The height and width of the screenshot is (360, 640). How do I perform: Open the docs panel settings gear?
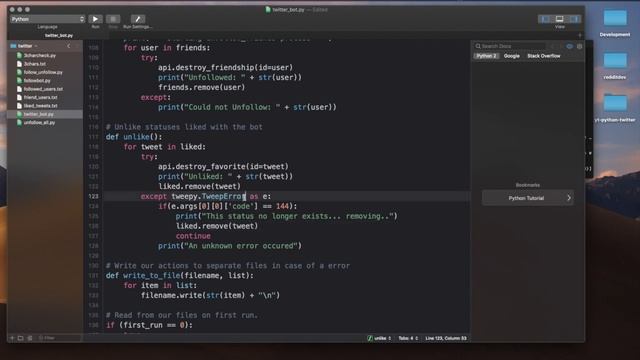pos(579,47)
